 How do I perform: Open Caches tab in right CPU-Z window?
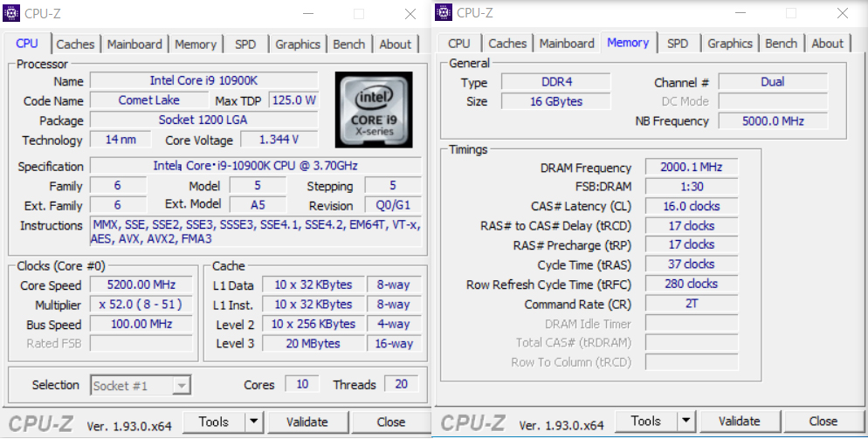(x=507, y=43)
